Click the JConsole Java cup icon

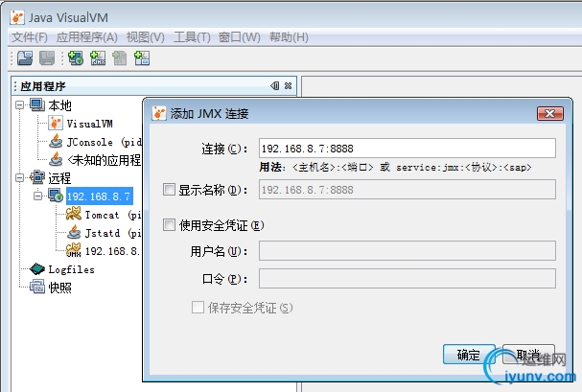[x=56, y=141]
